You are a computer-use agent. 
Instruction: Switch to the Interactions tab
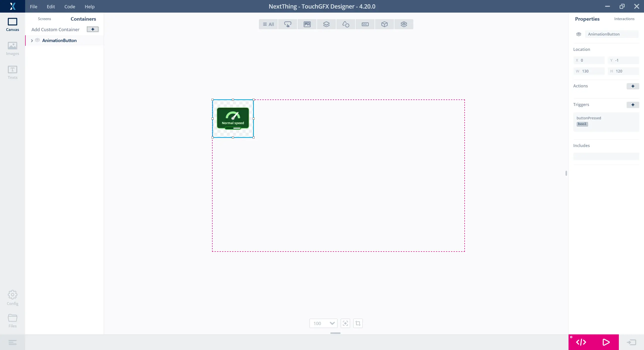pyautogui.click(x=624, y=19)
